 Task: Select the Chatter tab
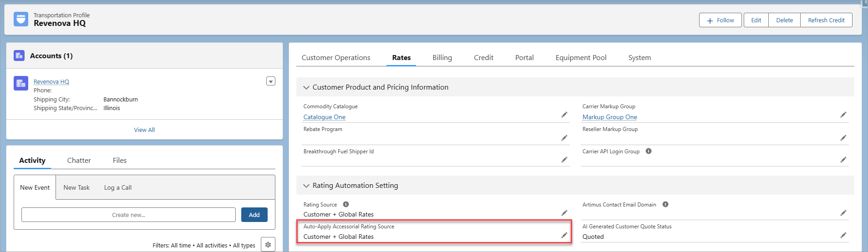click(x=79, y=161)
